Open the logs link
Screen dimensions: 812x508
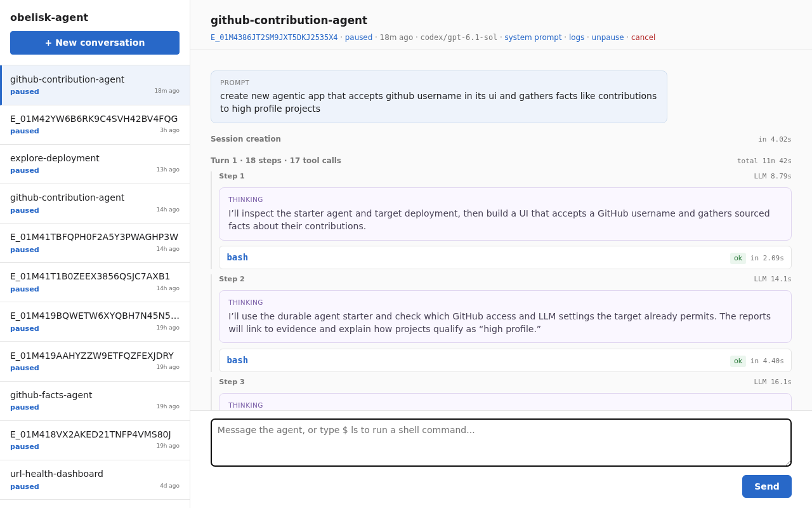point(577,37)
